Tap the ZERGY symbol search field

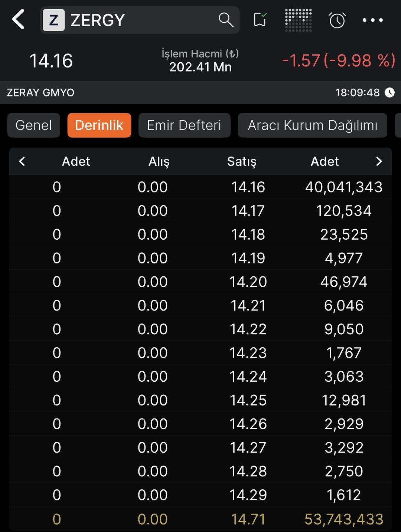(141, 20)
